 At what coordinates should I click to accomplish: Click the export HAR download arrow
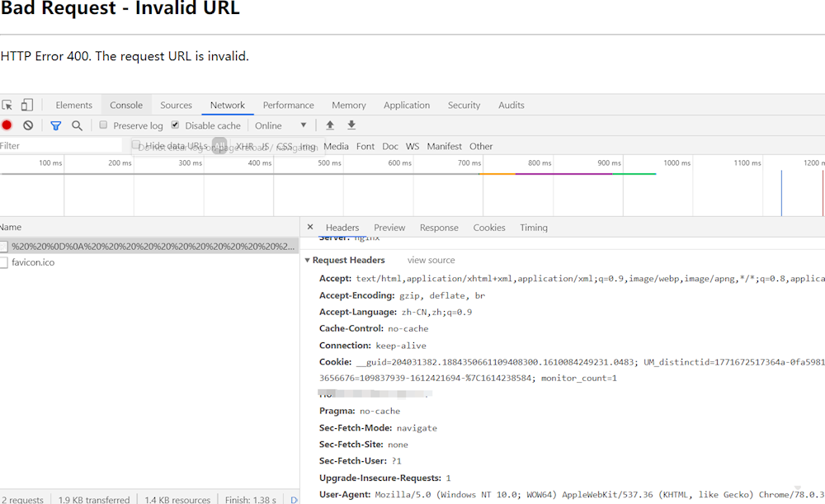coord(351,125)
